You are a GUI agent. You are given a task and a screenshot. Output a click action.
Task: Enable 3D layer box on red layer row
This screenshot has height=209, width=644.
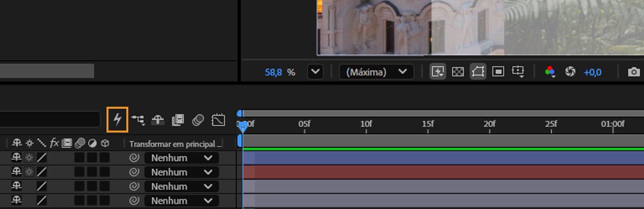coord(104,172)
